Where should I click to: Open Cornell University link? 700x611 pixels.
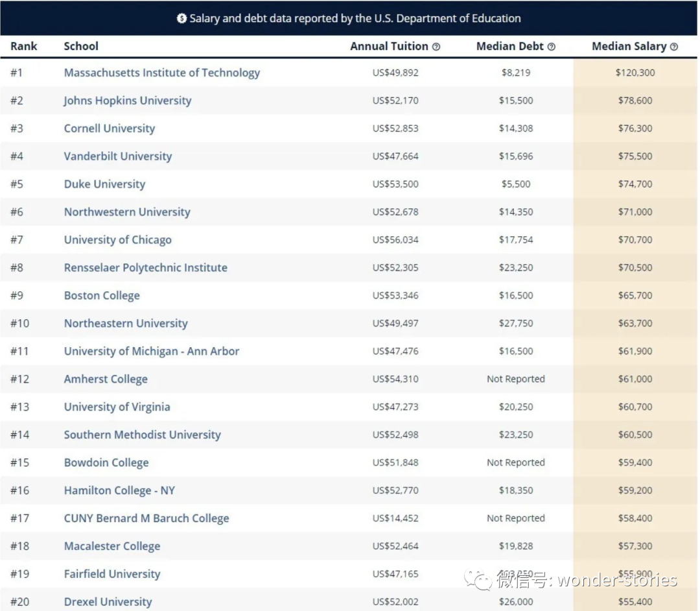(x=110, y=128)
